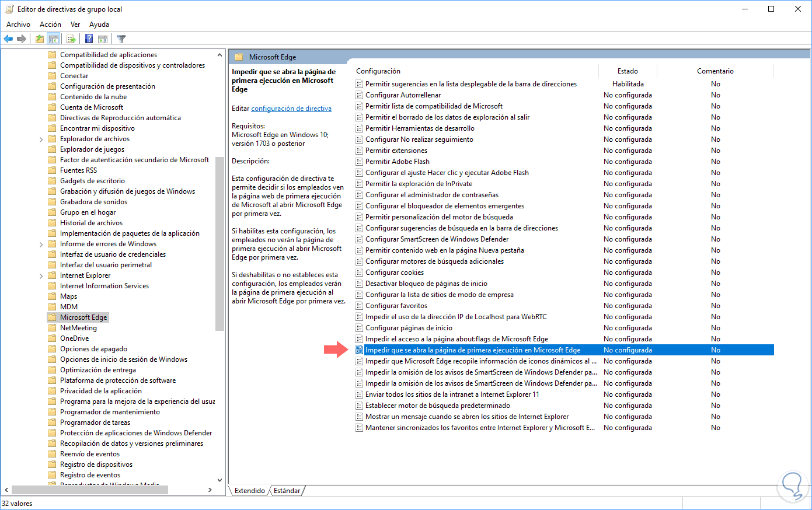Select Impedir el acceso a about:flags policy
This screenshot has height=510, width=812.
click(x=456, y=339)
